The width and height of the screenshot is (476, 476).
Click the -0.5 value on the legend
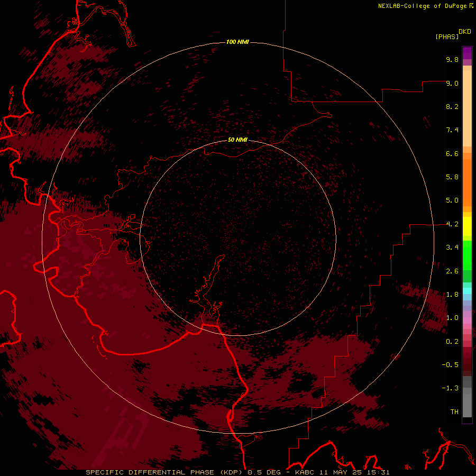click(x=450, y=365)
